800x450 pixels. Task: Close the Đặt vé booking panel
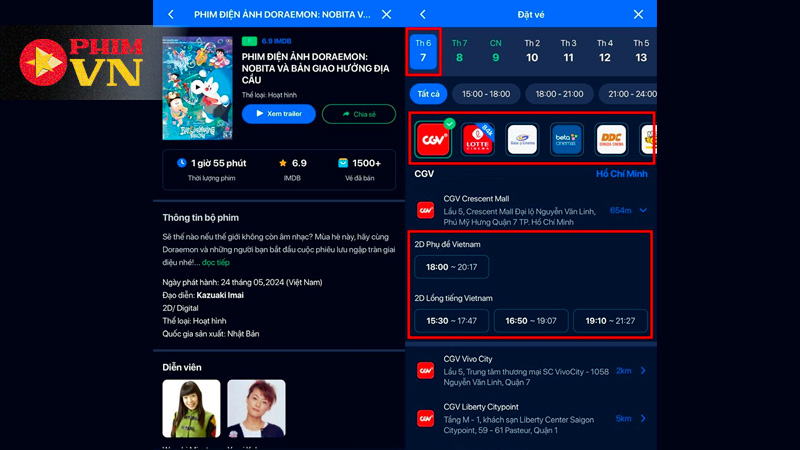click(x=638, y=14)
